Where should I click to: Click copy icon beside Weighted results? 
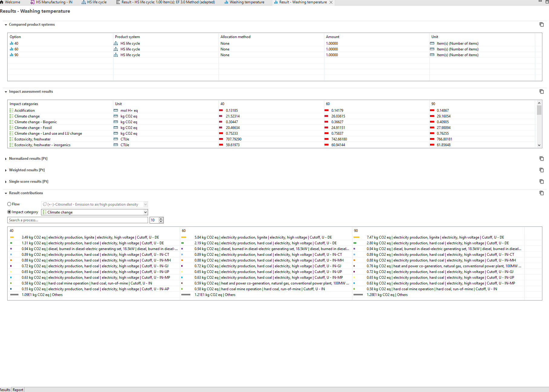pyautogui.click(x=541, y=170)
